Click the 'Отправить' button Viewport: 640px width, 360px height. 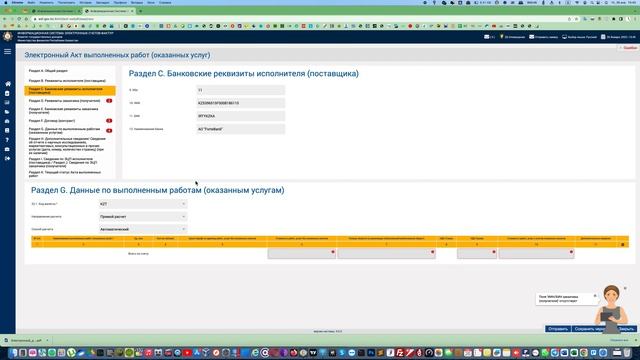pos(558,329)
